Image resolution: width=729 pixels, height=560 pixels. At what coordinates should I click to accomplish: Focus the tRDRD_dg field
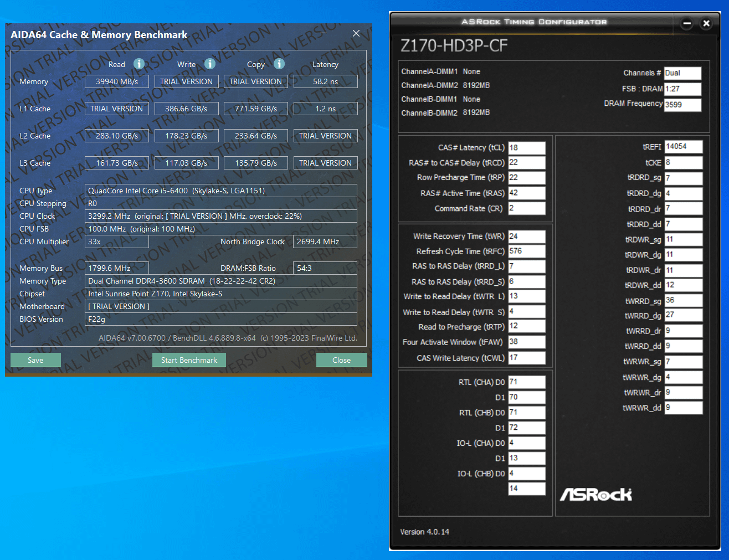pos(684,194)
